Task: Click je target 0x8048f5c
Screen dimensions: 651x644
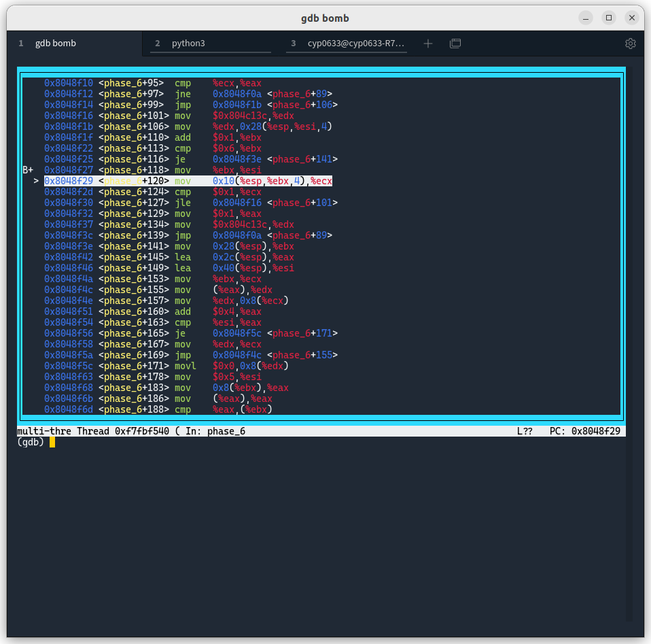Action: (237, 333)
